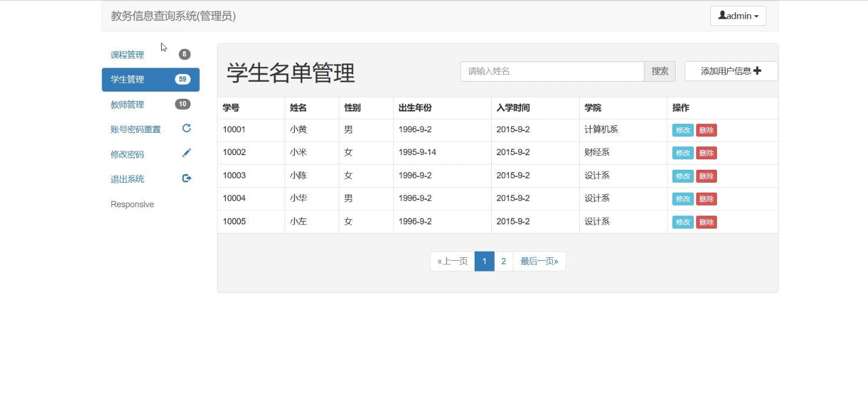Delete student 10004 小华

click(706, 199)
